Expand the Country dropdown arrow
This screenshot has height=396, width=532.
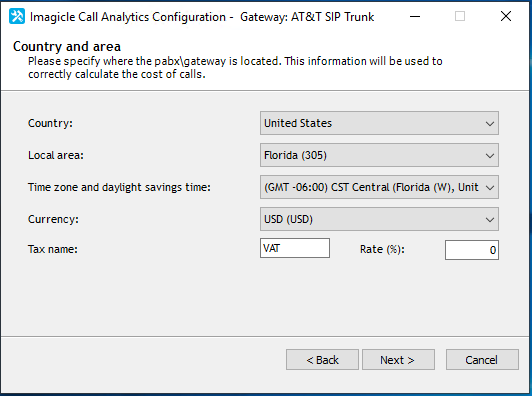(x=489, y=124)
